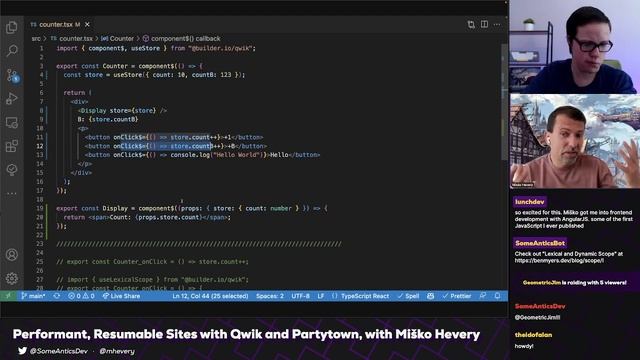The image size is (640, 360).
Task: Click guest webcam feed with city background
Action: coord(575,142)
